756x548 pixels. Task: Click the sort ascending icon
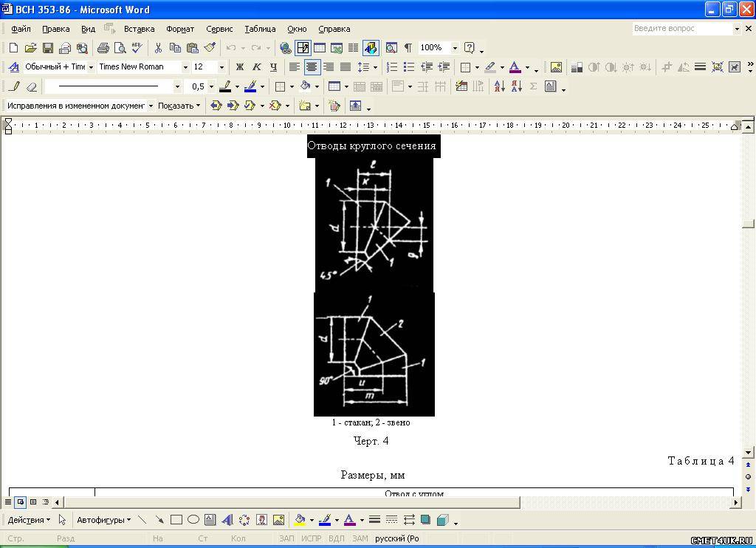[x=499, y=86]
